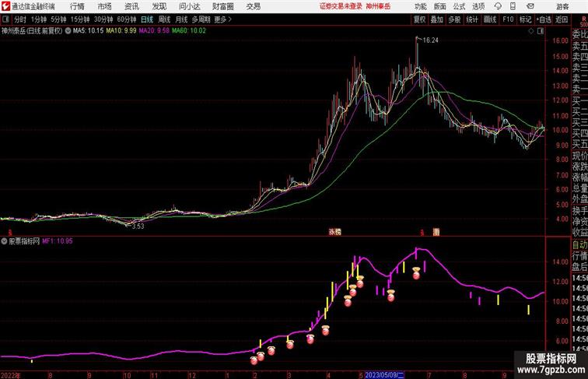The height and width of the screenshot is (379, 588).
Task: Click the 2023/05/09/二 date marker
Action: click(x=384, y=375)
